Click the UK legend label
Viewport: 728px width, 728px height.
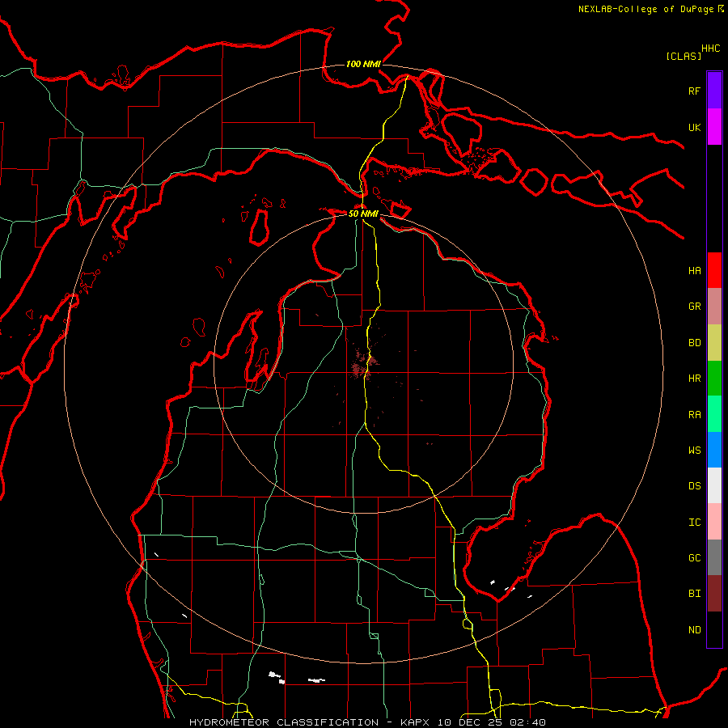coord(694,127)
